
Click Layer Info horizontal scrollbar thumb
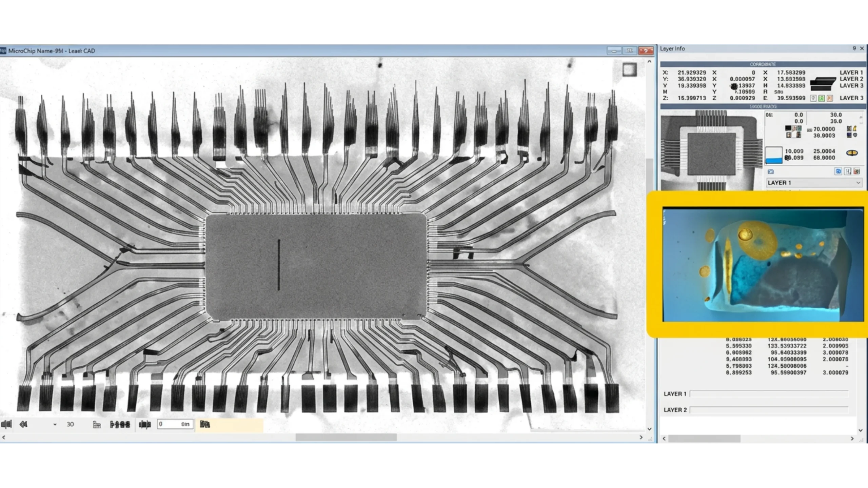(x=704, y=439)
